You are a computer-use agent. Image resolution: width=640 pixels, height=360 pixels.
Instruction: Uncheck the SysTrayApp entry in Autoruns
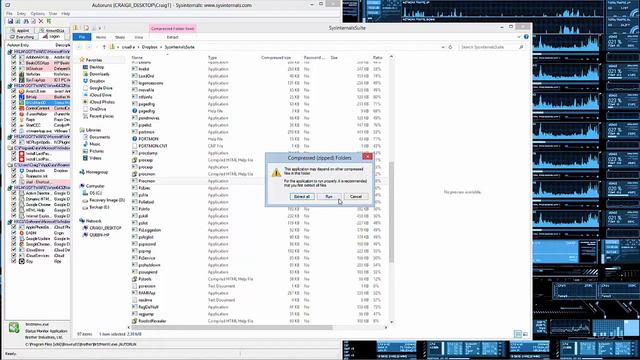click(x=14, y=80)
